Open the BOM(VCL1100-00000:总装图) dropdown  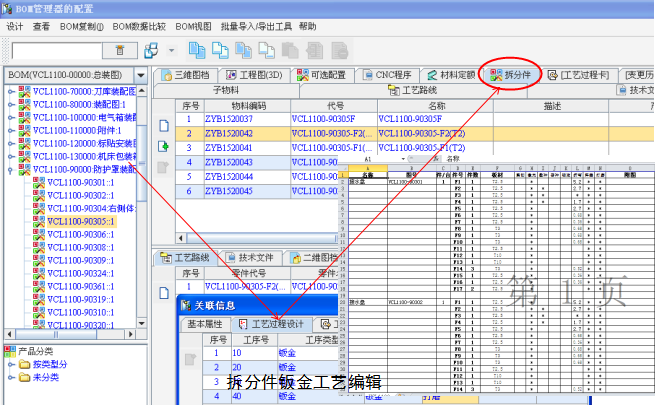click(141, 75)
